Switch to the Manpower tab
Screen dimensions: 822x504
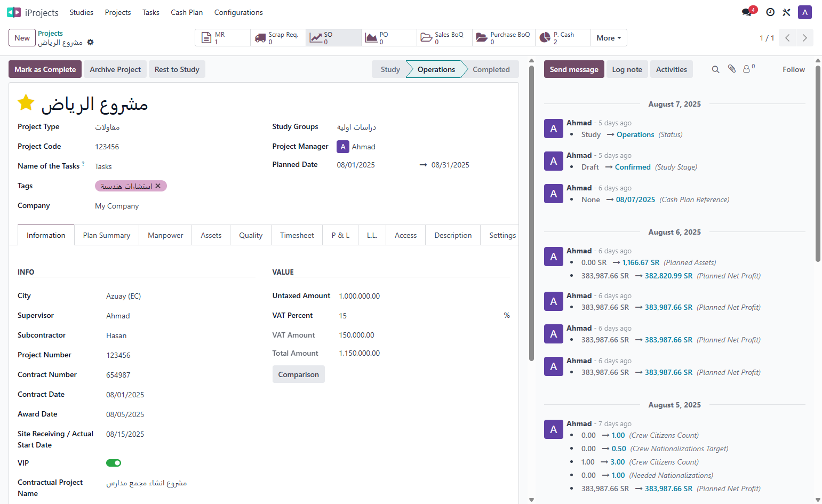pyautogui.click(x=165, y=235)
